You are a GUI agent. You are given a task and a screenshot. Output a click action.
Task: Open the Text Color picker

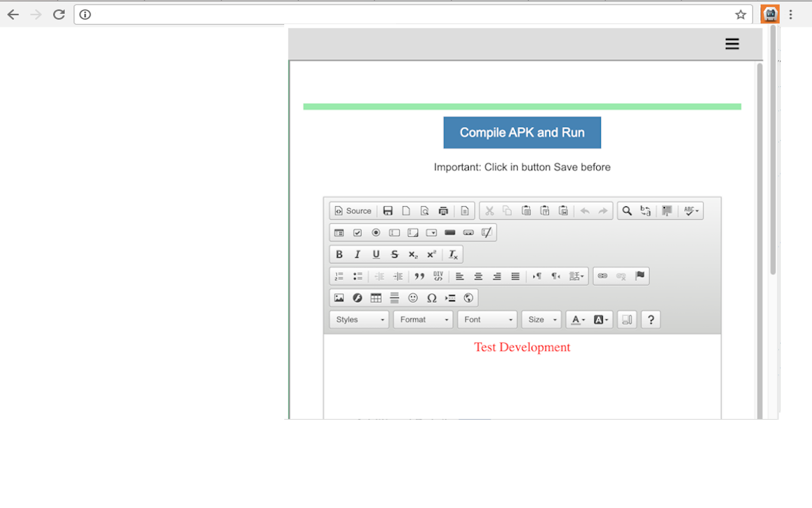(577, 319)
